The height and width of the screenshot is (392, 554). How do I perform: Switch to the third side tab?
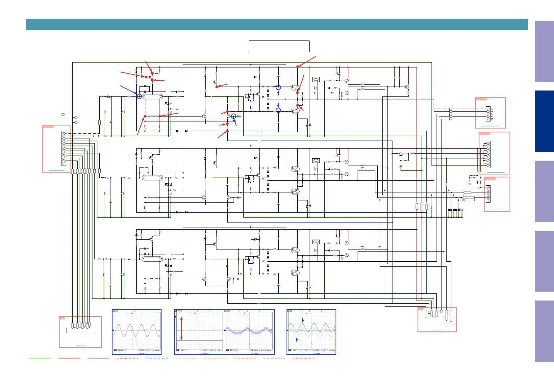click(544, 191)
